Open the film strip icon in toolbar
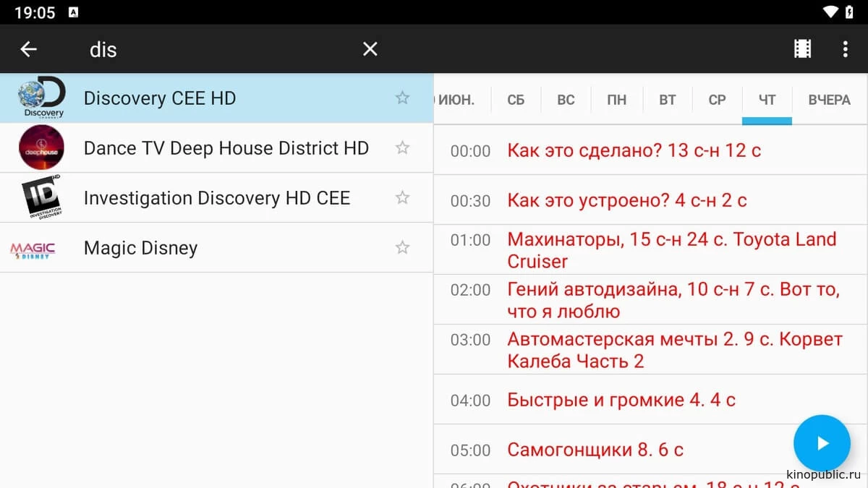This screenshot has width=868, height=488. coord(802,48)
